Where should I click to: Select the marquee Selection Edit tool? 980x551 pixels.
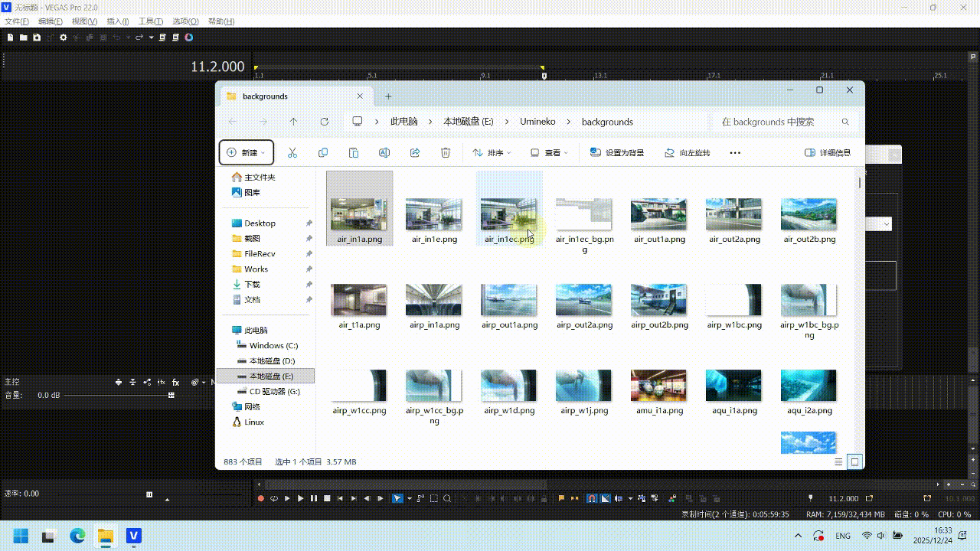[x=434, y=497]
